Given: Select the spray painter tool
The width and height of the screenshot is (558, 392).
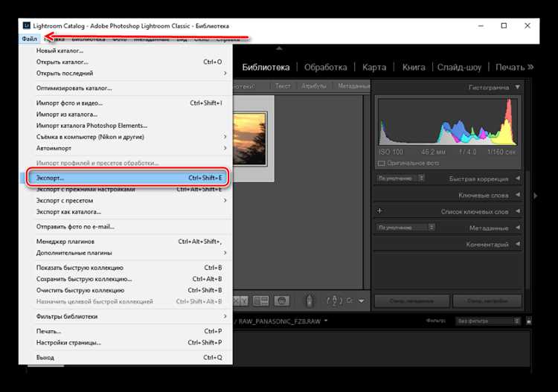Looking at the screenshot, I should click(x=310, y=301).
